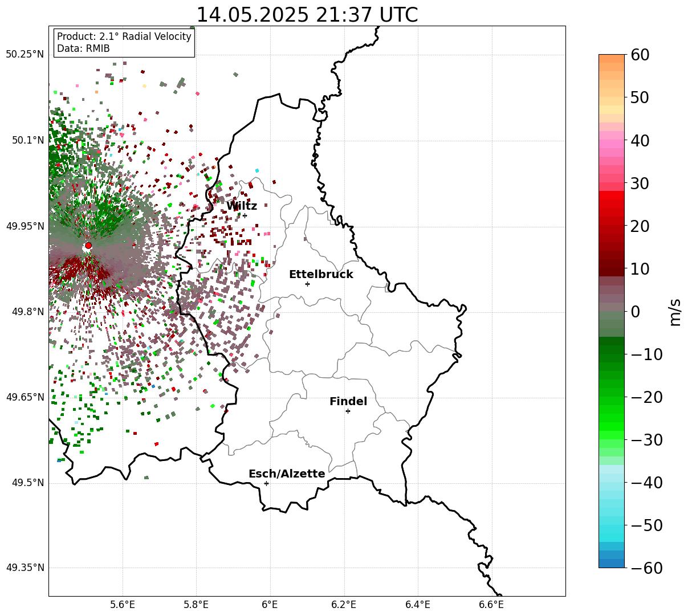Click the longitude label 6°E

pos(270,605)
